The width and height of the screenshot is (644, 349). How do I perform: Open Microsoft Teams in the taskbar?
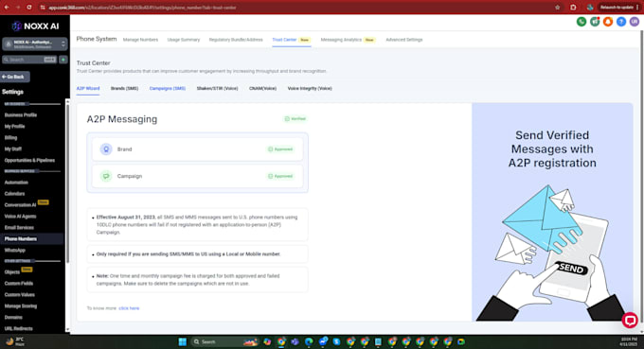[295, 341]
